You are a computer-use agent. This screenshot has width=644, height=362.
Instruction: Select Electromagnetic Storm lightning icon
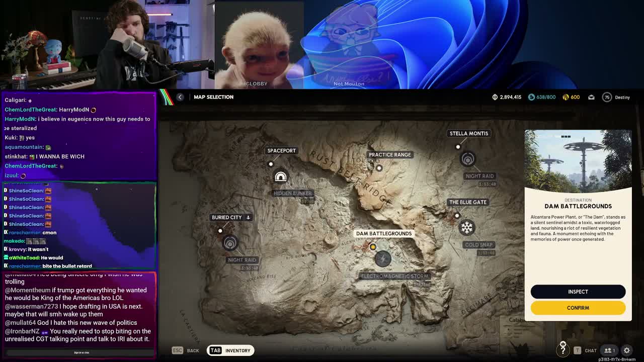click(383, 259)
